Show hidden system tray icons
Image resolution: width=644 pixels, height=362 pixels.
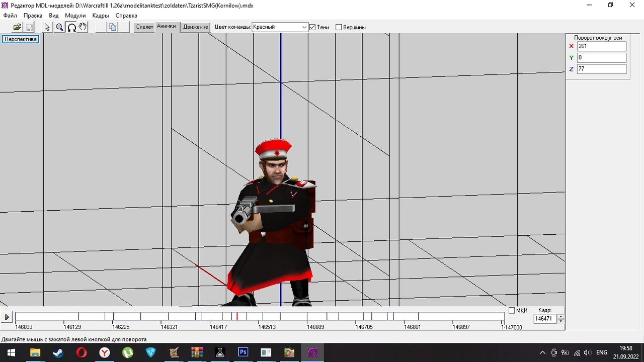tap(542, 353)
